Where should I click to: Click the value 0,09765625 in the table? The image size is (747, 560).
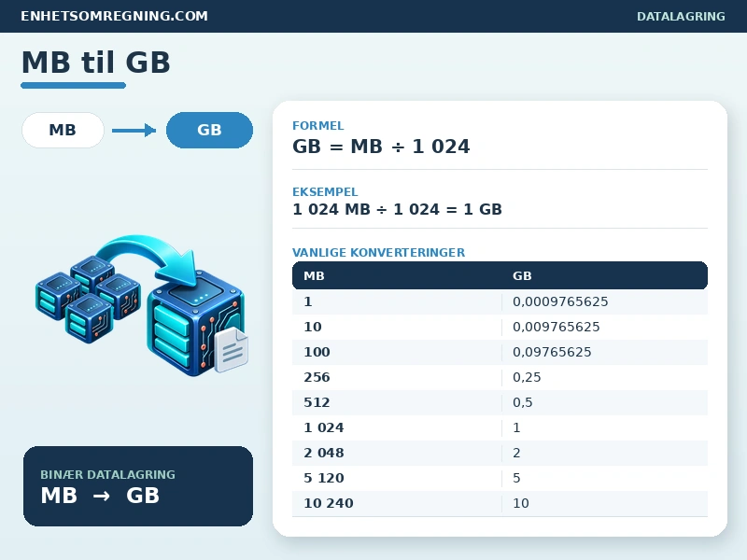point(552,352)
